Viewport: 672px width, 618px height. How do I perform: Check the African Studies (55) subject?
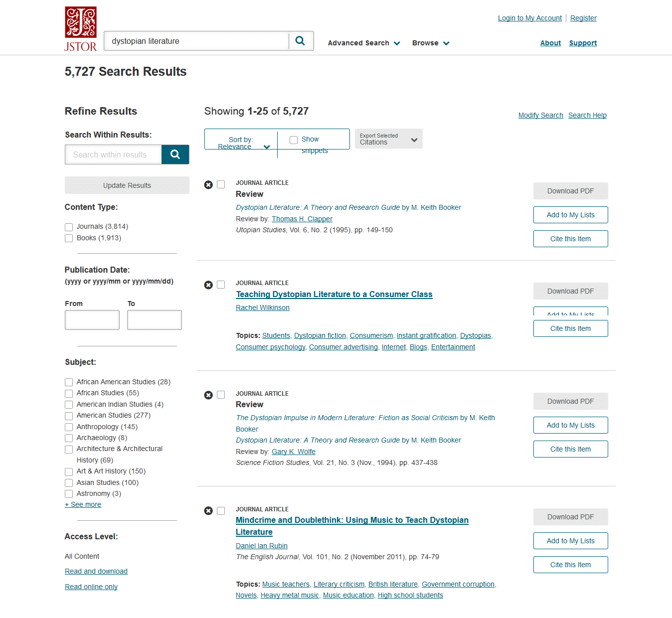pos(69,394)
